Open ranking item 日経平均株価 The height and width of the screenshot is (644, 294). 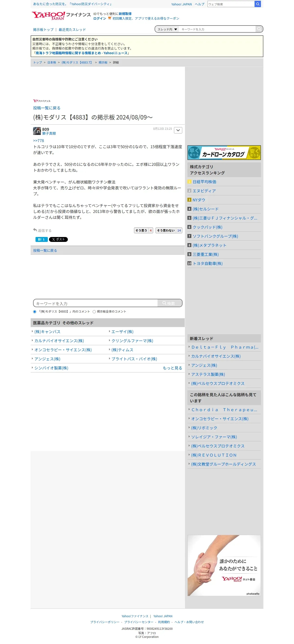click(204, 182)
